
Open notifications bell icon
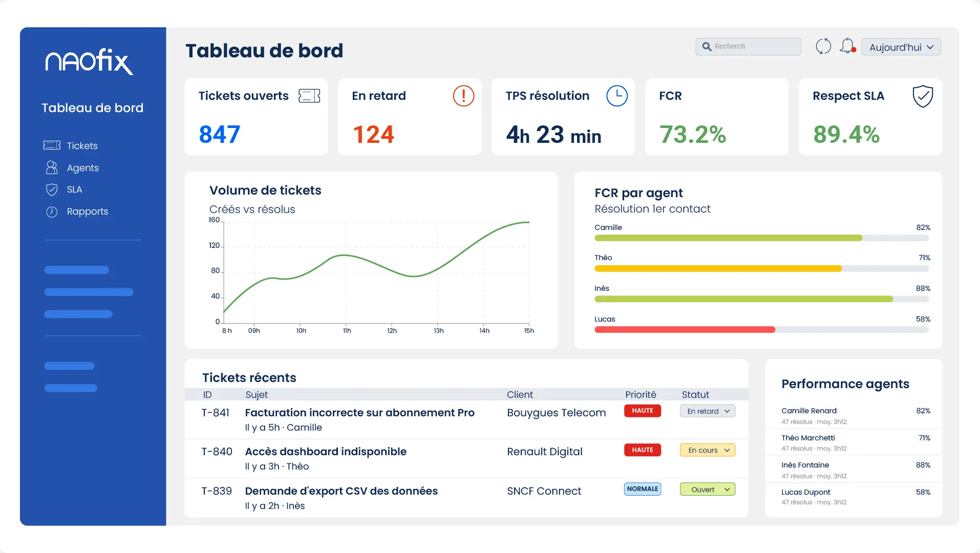[x=848, y=46]
